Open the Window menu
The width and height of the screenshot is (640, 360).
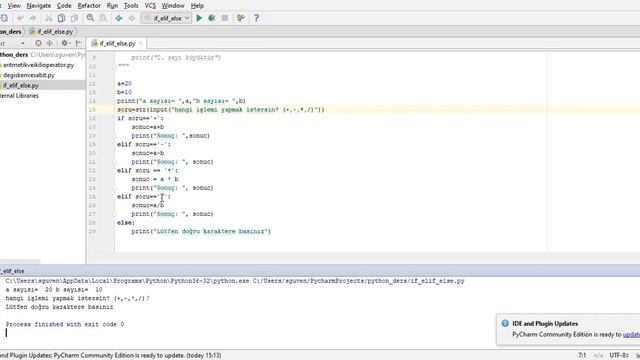point(173,6)
